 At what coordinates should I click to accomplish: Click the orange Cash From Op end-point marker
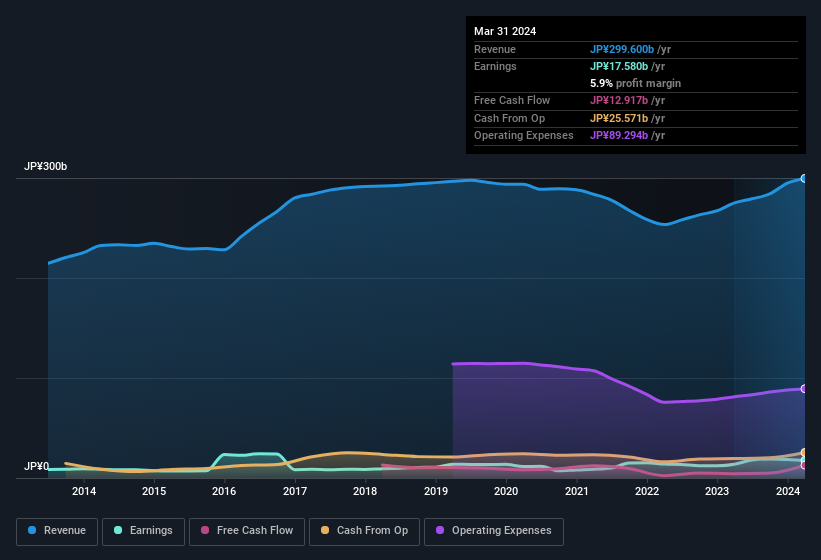[803, 453]
